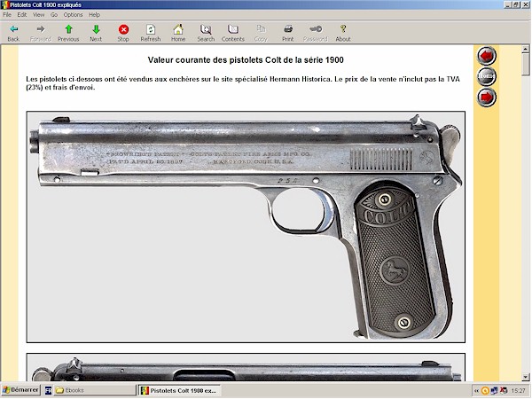Click the second pistol photo at bottom

[246, 367]
